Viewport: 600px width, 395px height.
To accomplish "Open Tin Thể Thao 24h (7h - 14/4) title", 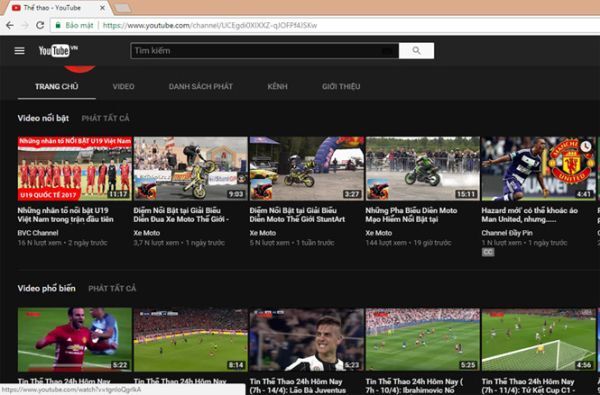I will (x=298, y=386).
